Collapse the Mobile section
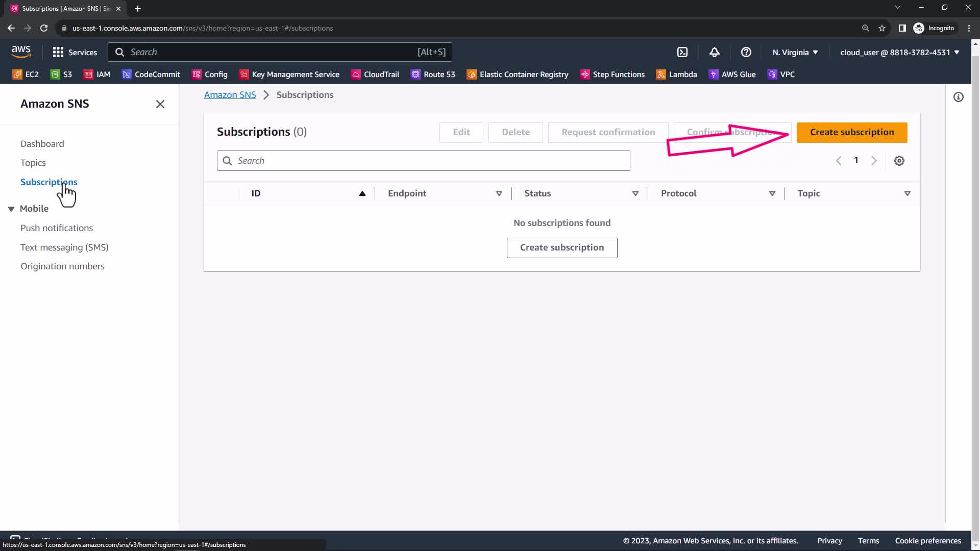Screen dimensions: 980x551 click(x=11, y=209)
